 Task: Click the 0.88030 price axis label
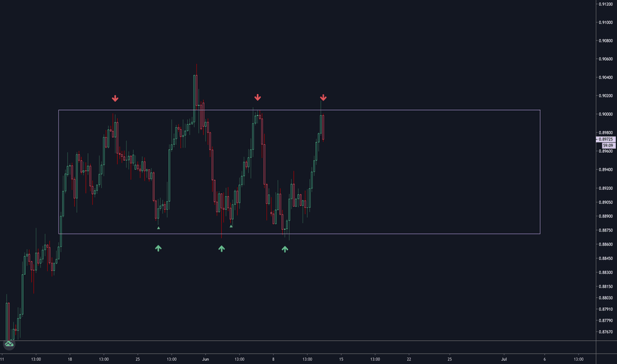[x=606, y=298]
